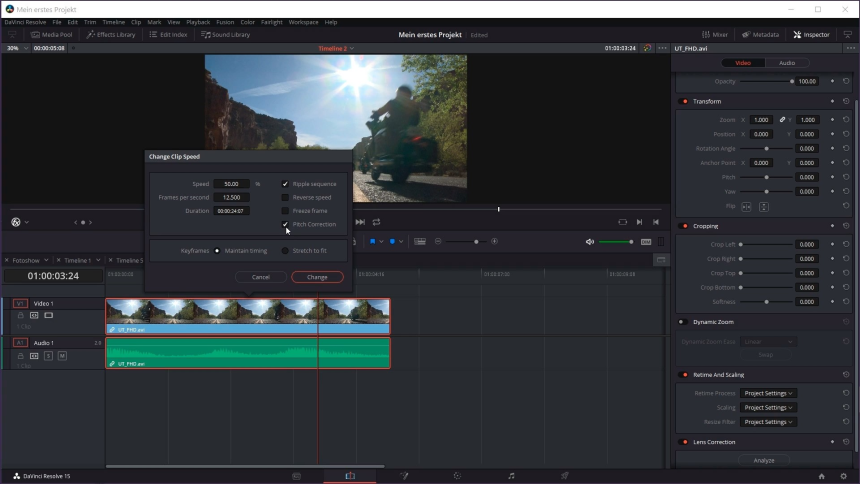Switch to the Deliver page rocket icon
860x484 pixels.
coord(564,476)
